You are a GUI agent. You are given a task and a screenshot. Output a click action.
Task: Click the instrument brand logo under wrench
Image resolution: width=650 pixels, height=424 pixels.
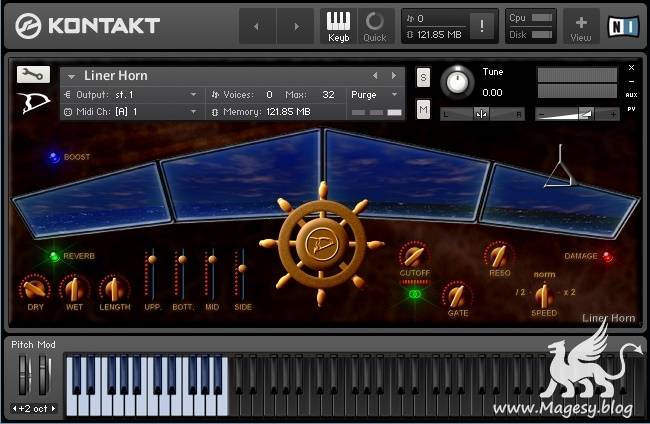point(33,102)
